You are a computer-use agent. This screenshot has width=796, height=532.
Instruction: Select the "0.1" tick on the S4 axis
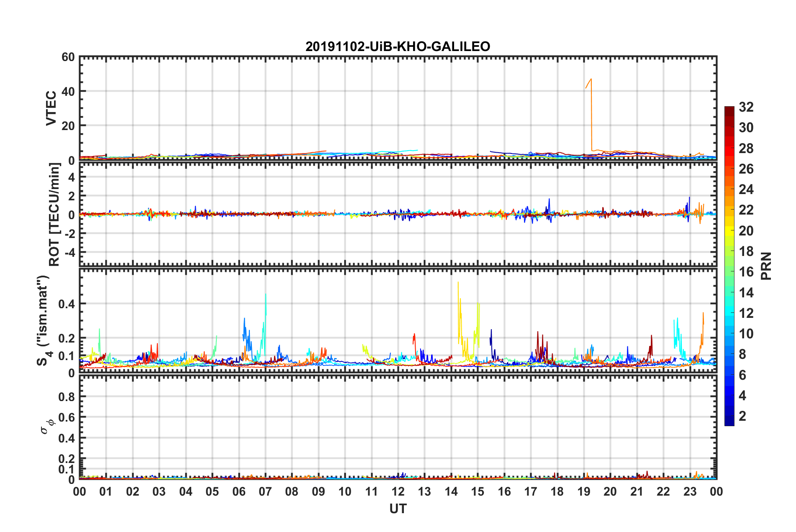[67, 356]
